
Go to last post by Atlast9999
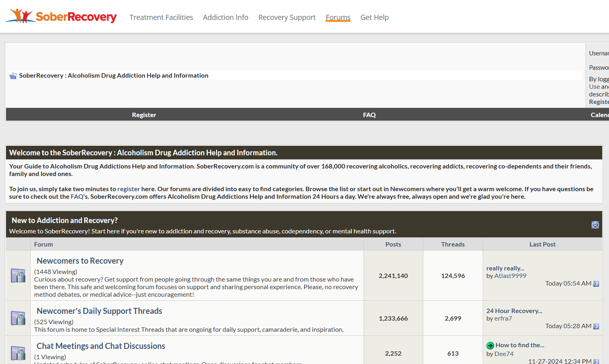coord(596,284)
